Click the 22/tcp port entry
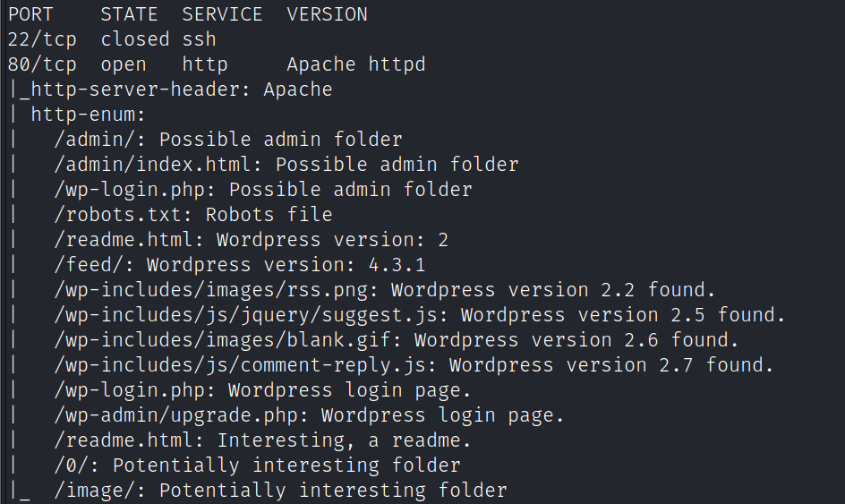The image size is (845, 504). pyautogui.click(x=41, y=39)
